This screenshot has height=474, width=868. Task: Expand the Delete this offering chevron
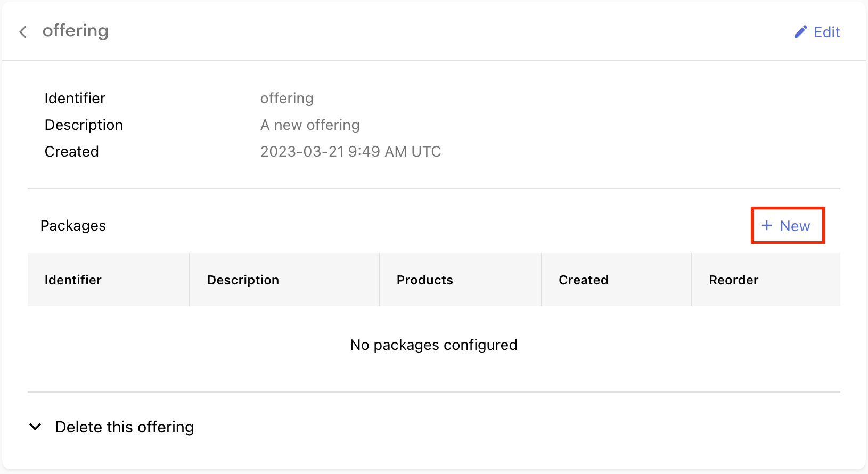[35, 427]
